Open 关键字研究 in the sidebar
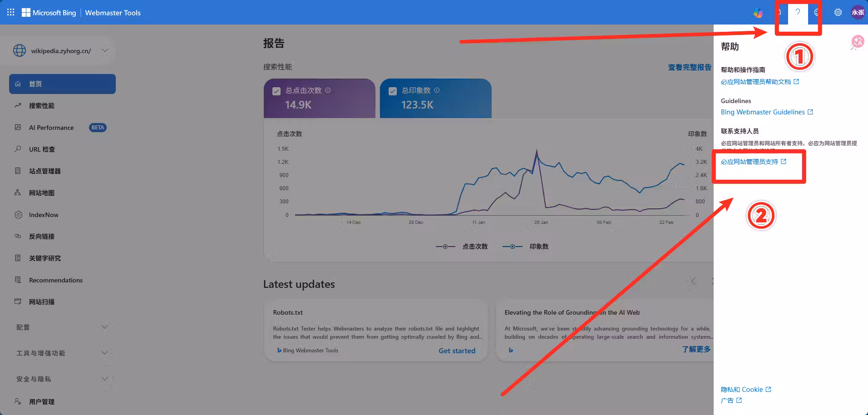 click(x=62, y=258)
